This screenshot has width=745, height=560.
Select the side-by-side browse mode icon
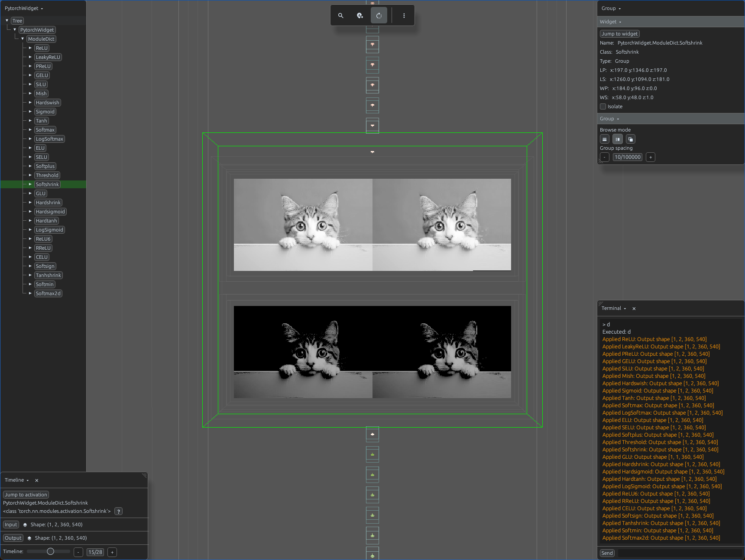[x=618, y=139]
